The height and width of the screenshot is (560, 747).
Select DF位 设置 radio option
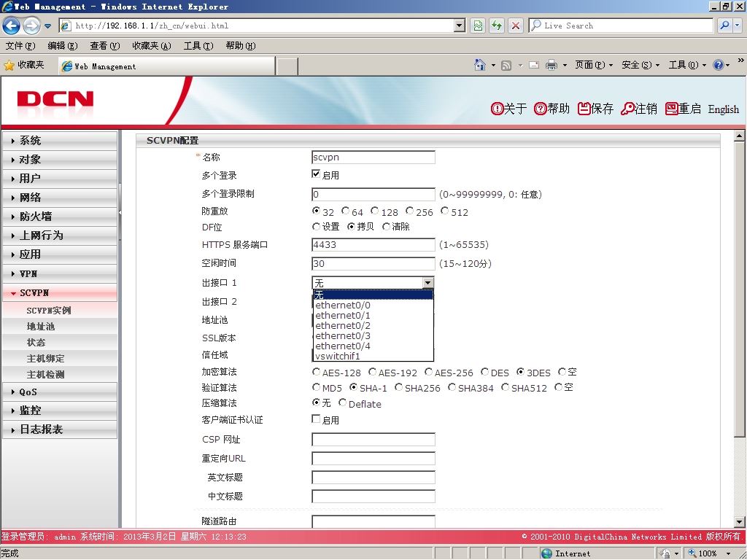[316, 227]
